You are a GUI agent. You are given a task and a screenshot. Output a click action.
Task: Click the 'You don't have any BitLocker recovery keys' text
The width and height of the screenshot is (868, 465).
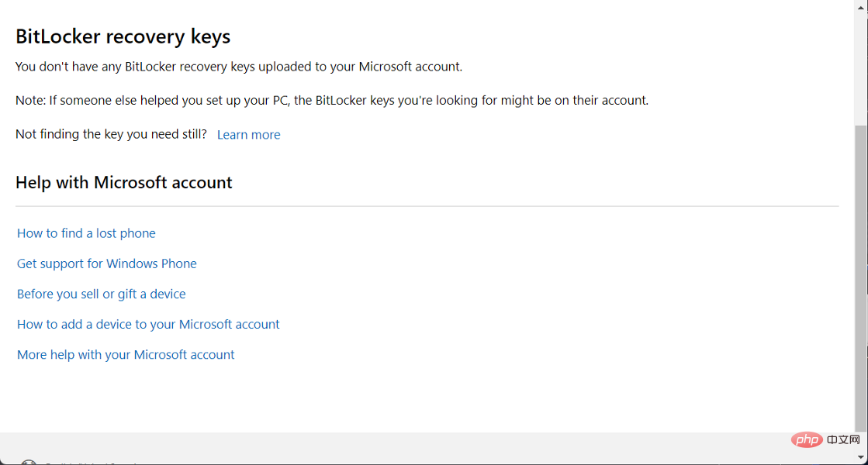coord(239,67)
